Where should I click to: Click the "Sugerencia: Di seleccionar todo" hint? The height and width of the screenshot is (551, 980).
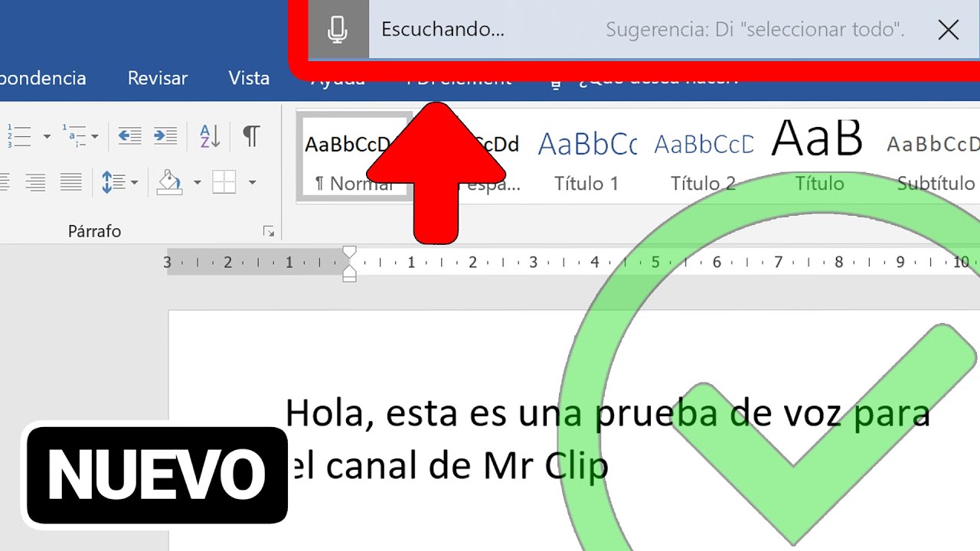point(755,30)
